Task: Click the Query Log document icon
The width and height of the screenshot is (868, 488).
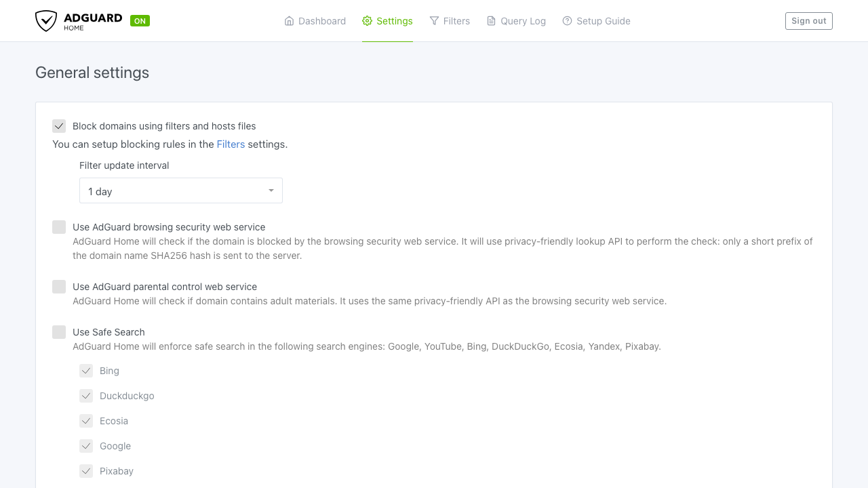Action: pos(492,21)
